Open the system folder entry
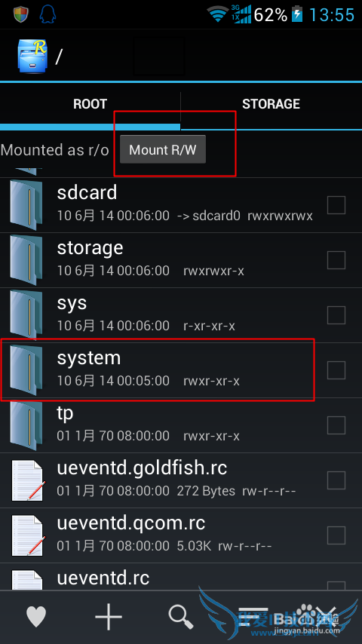The height and width of the screenshot is (644, 362). coord(181,370)
